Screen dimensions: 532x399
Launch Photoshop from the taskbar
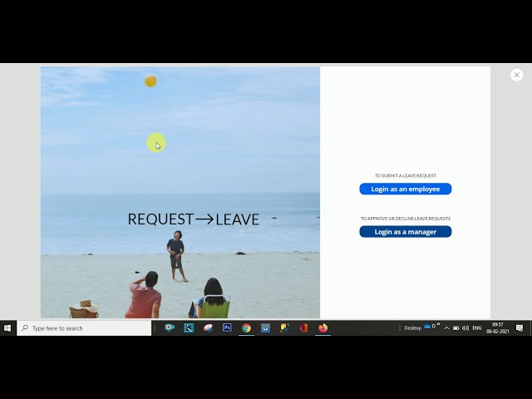[x=227, y=328]
